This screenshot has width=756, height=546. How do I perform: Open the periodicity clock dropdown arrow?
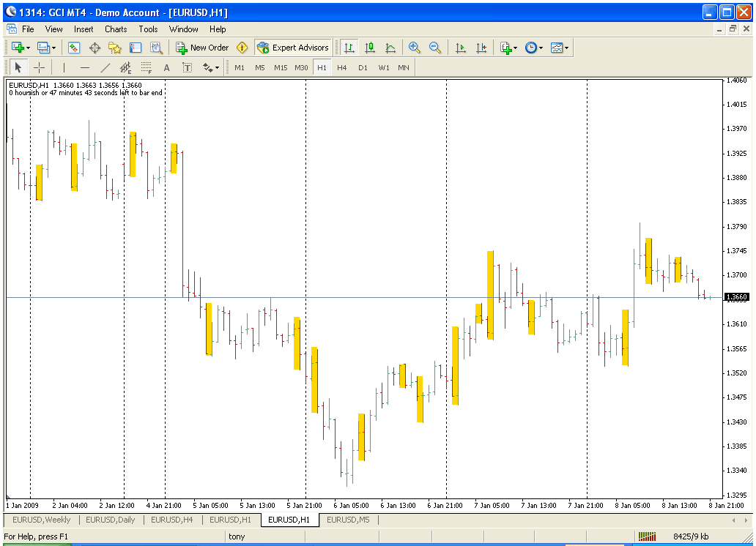click(541, 48)
